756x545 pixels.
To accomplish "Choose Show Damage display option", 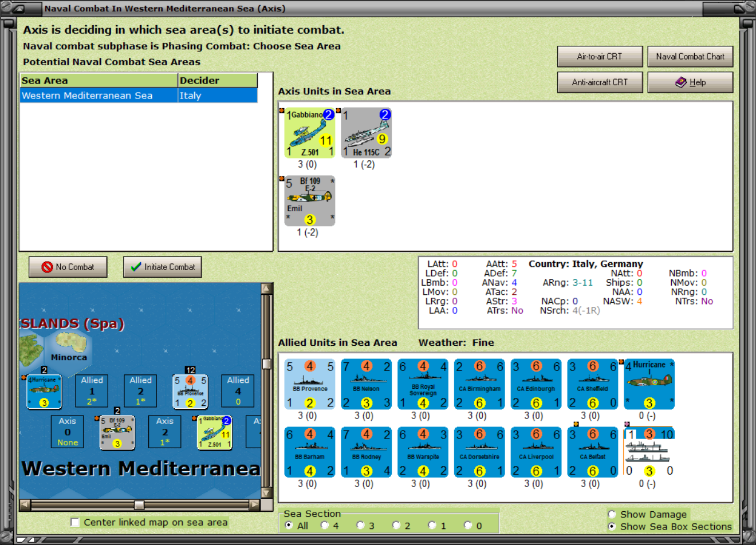I will click(x=612, y=514).
